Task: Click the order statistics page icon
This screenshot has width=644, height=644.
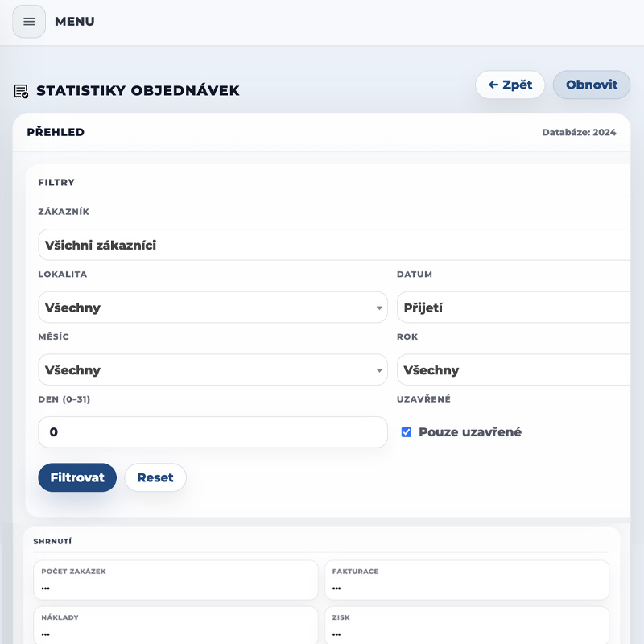Action: 22,91
